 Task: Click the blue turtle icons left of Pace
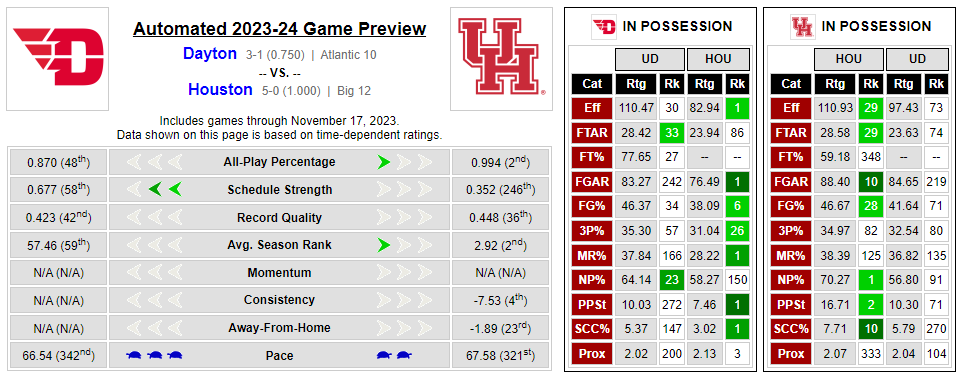coord(154,355)
